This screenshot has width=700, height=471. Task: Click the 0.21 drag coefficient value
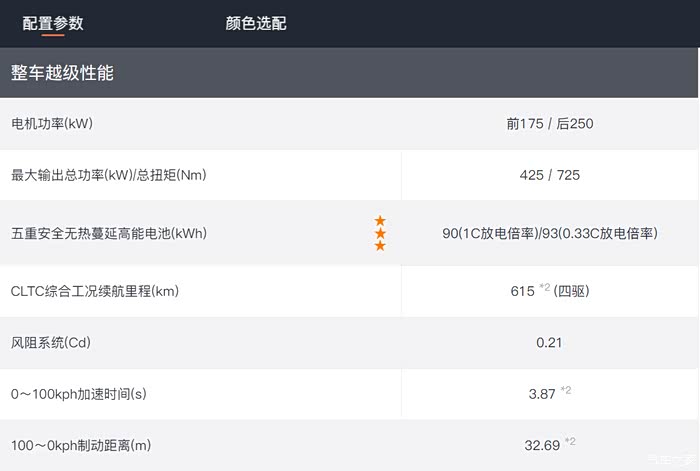549,343
